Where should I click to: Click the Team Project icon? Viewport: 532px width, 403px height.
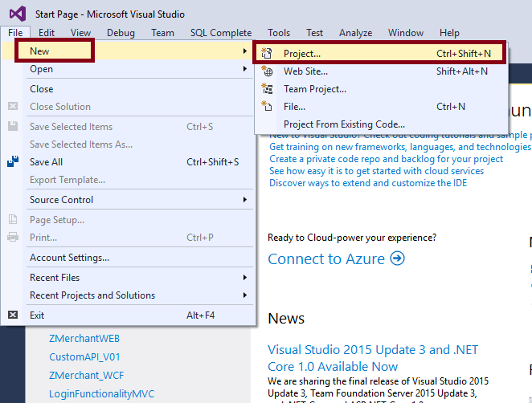coord(268,89)
